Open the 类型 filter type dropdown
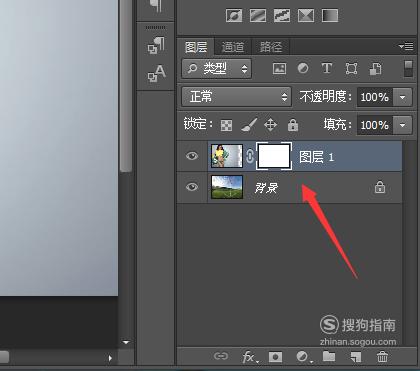The image size is (420, 371). click(x=216, y=69)
